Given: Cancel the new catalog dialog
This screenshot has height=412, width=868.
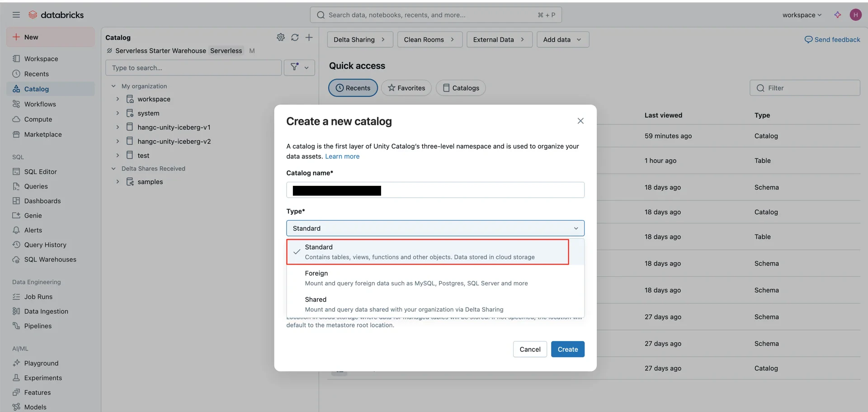Looking at the screenshot, I should coord(530,349).
